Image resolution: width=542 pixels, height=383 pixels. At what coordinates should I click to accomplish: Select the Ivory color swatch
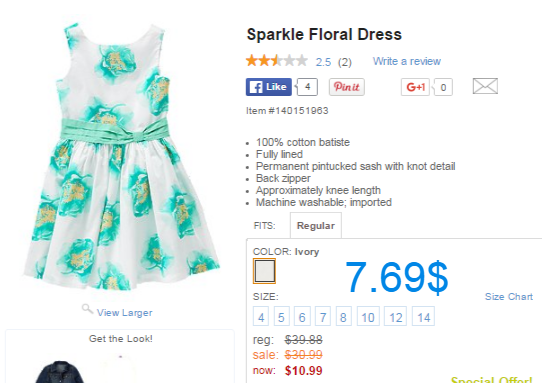[x=264, y=271]
